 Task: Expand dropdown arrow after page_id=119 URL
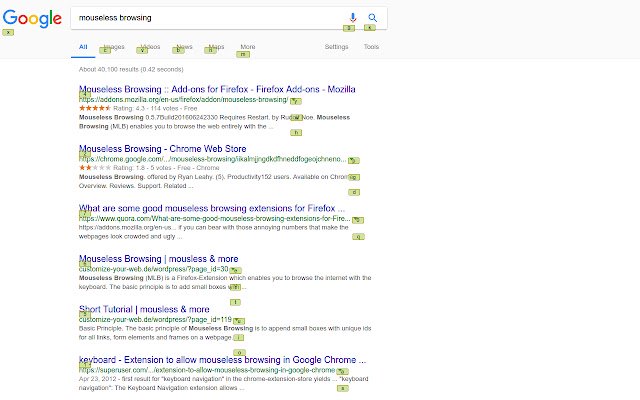click(x=237, y=320)
